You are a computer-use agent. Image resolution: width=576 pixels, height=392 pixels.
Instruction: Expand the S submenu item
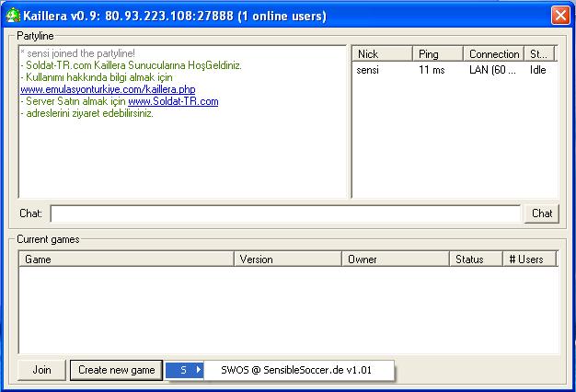[x=184, y=370]
